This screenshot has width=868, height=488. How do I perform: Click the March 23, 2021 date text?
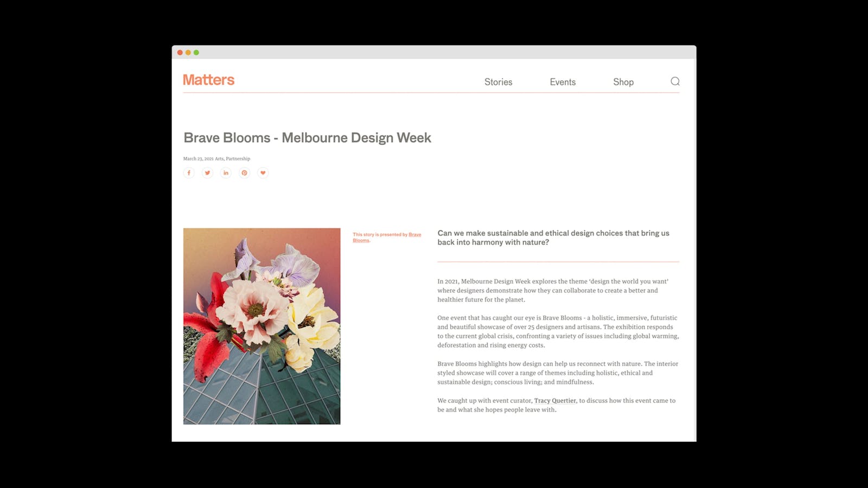198,159
